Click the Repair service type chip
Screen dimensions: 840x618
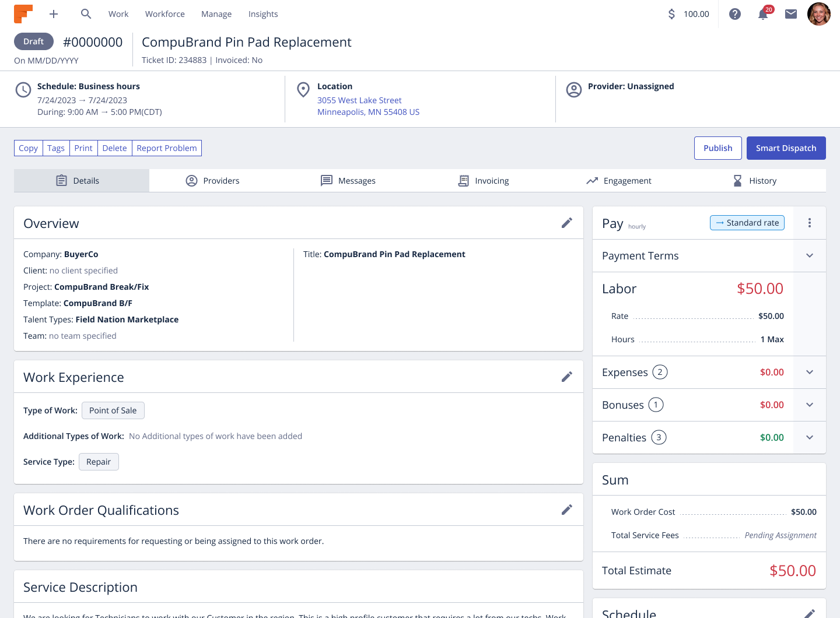(x=99, y=462)
